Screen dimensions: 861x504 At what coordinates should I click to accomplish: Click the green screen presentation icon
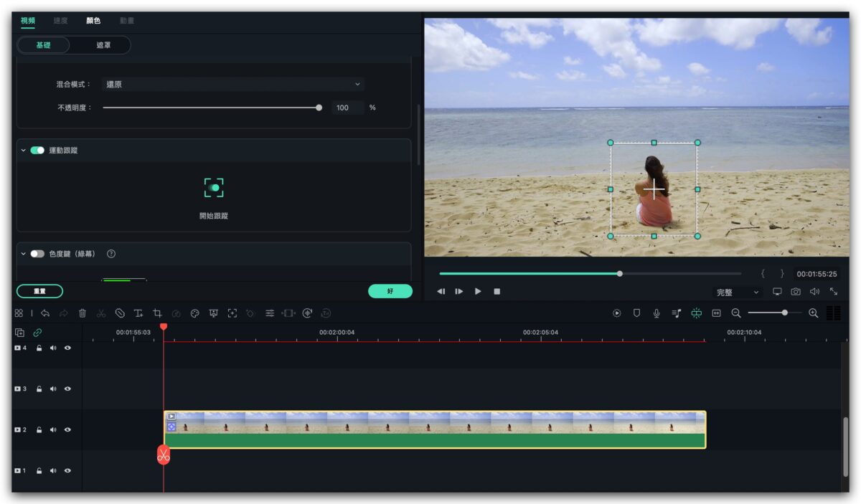pyautogui.click(x=213, y=313)
